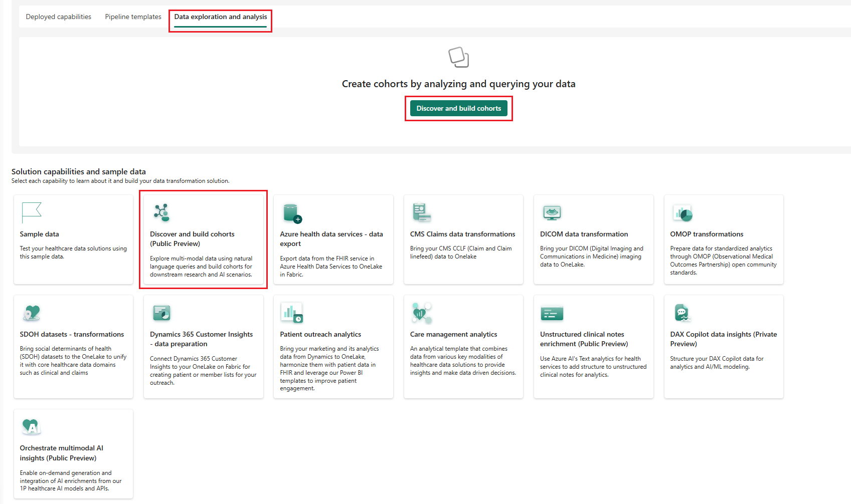The image size is (851, 504).
Task: Click 'Bring your CMS CCLF' description text
Action: coord(461,253)
